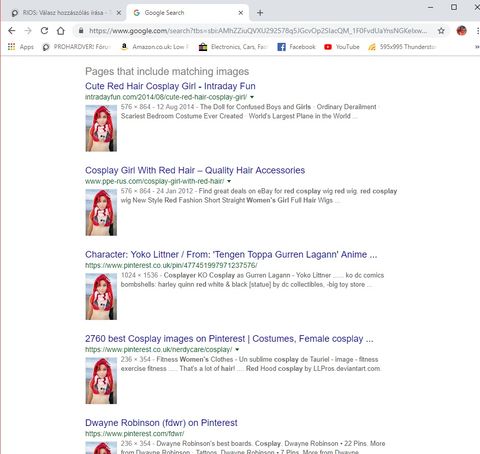Click the www.ppe-rus.com green URL text
The width and height of the screenshot is (480, 454).
tap(155, 181)
